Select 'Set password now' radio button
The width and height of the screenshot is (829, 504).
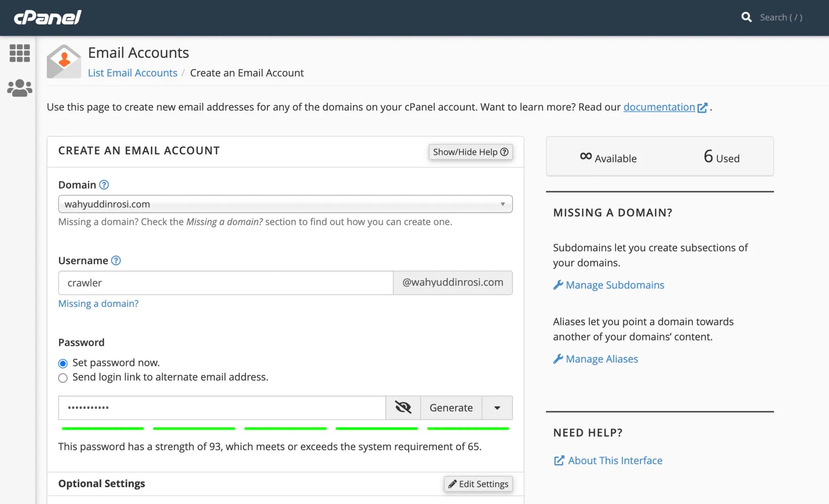(63, 363)
